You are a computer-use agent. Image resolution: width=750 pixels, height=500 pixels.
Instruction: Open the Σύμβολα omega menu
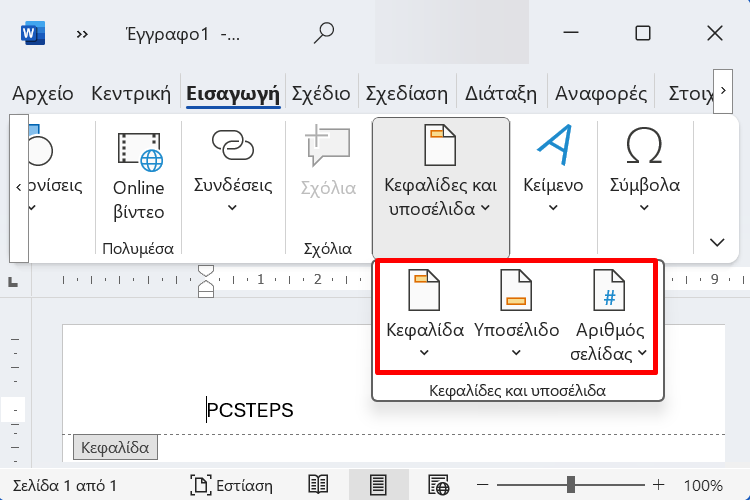[x=644, y=168]
